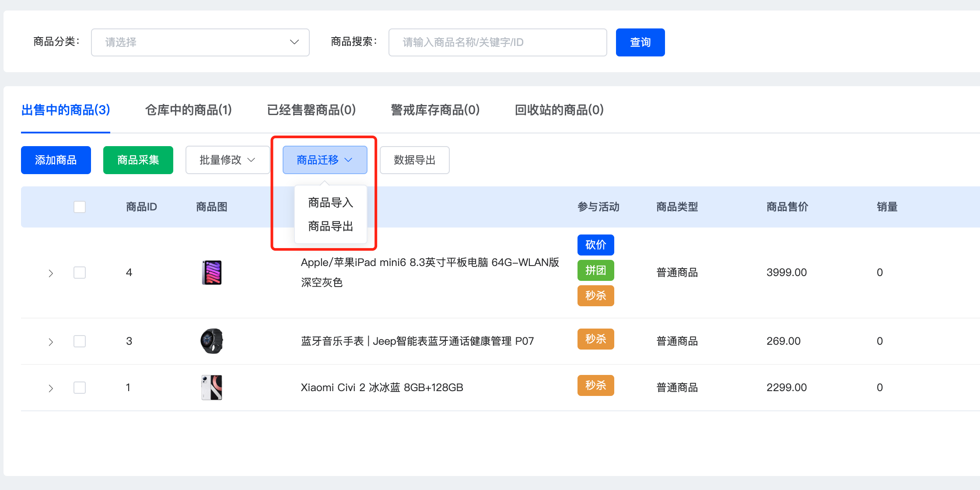Toggle the select-all checkbox in table header
980x490 pixels.
click(80, 207)
